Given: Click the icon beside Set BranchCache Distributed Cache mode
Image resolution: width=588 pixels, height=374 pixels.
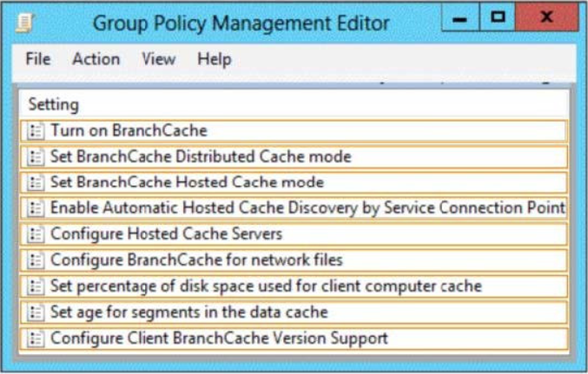Looking at the screenshot, I should click(36, 157).
